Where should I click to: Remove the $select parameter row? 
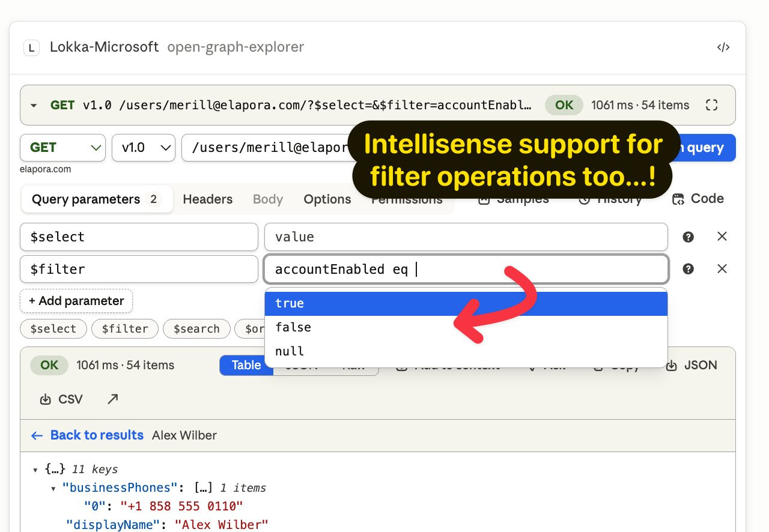pos(722,237)
